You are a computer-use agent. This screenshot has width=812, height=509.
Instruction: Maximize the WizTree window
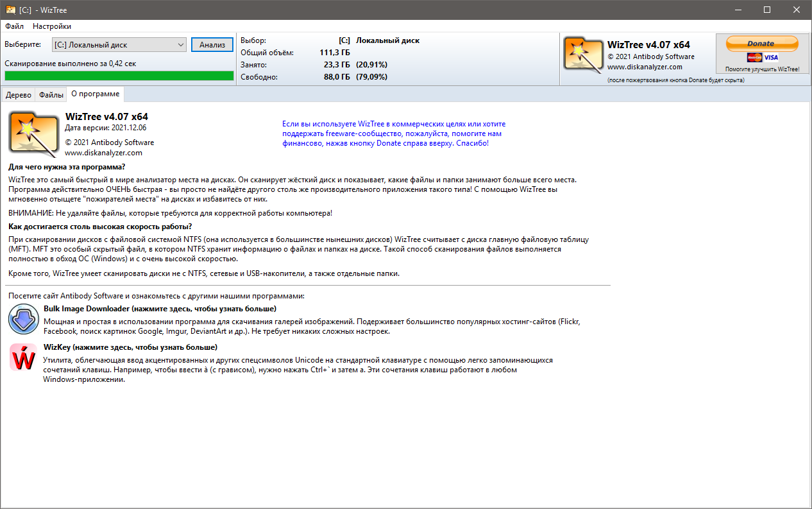coord(767,10)
